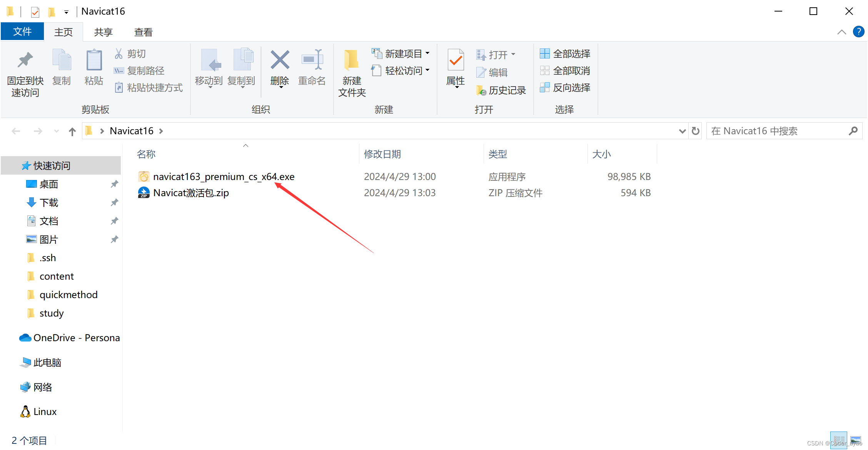
Task: Switch to large icons view layout
Action: (856, 440)
